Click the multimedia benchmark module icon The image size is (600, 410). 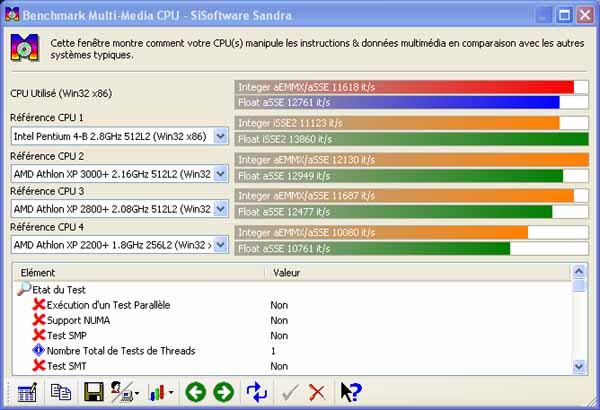25,47
